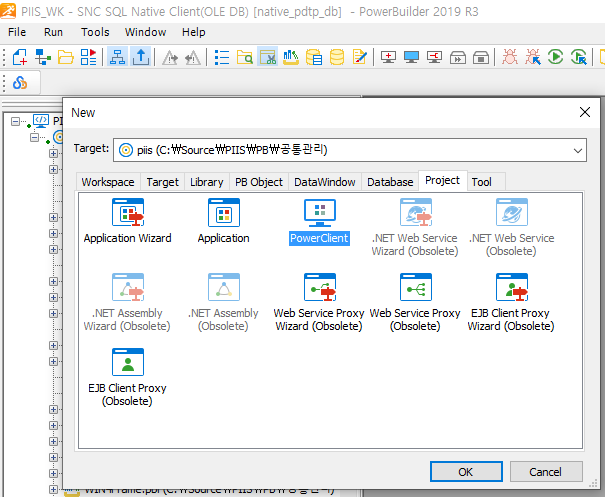Click the PowerBuilder app icon in title bar
Viewport: 605px width, 497px height.
[x=8, y=11]
